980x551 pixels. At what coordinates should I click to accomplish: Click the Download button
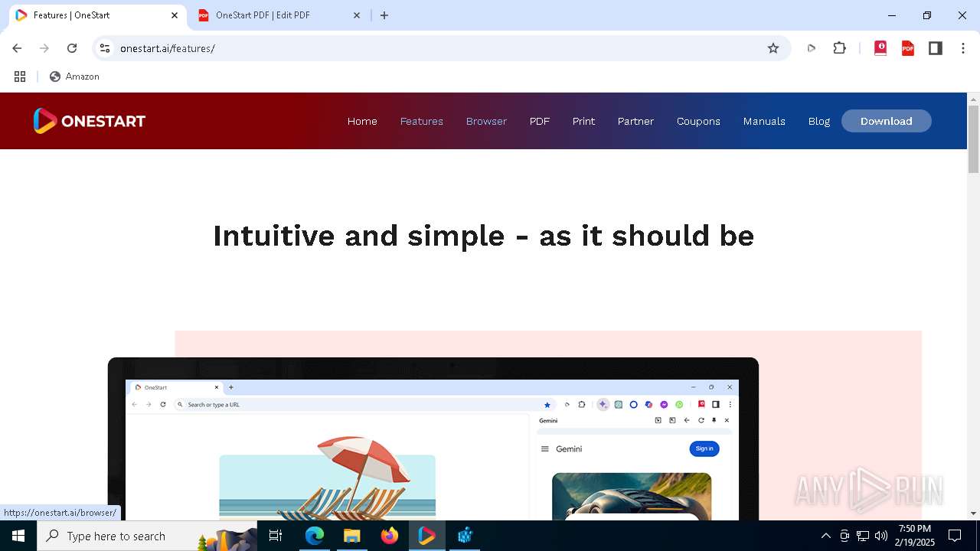coord(887,121)
